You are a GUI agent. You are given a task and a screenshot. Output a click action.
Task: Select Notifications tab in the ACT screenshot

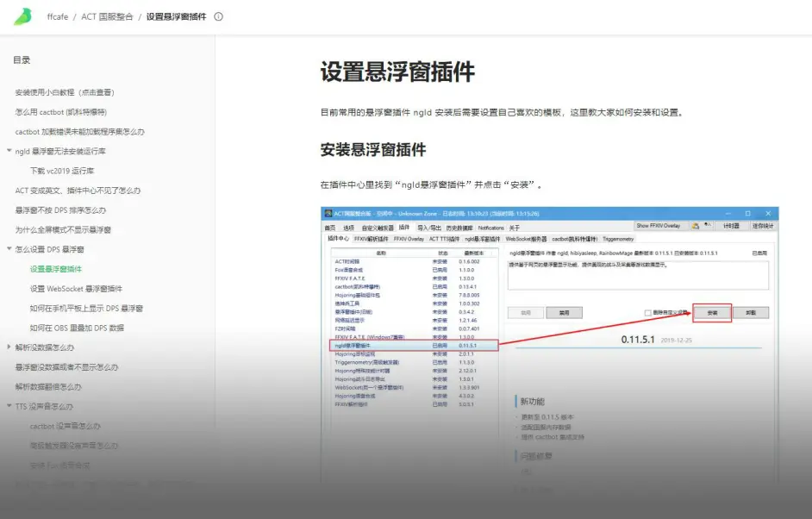491,228
